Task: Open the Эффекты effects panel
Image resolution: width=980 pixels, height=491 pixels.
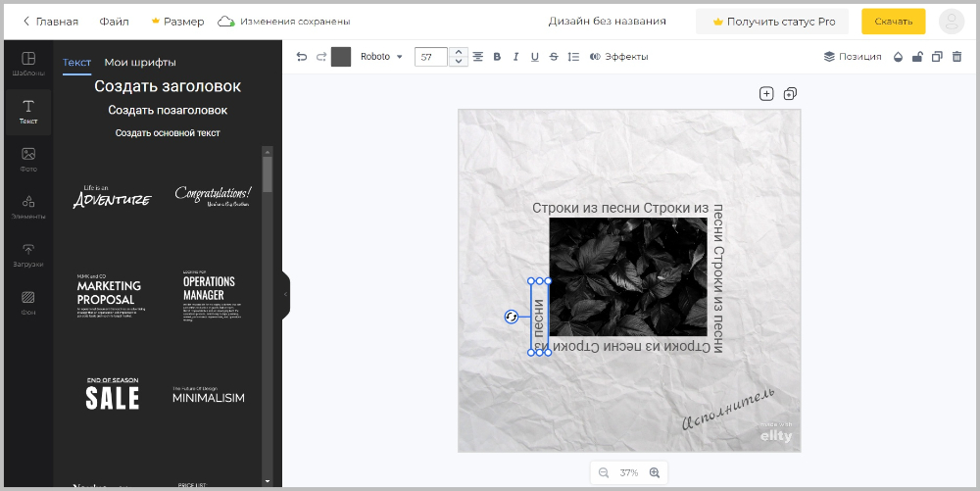Action: [x=619, y=57]
